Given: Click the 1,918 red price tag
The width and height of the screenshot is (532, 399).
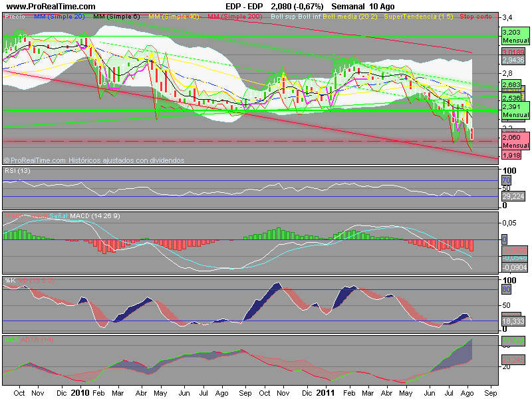Looking at the screenshot, I should (511, 156).
